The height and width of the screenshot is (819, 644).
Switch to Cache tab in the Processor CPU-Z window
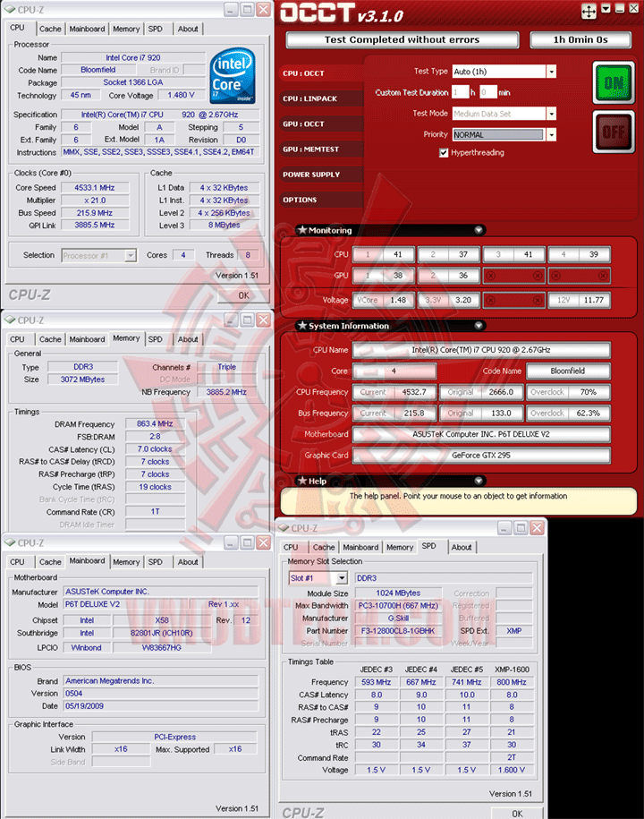click(x=50, y=29)
